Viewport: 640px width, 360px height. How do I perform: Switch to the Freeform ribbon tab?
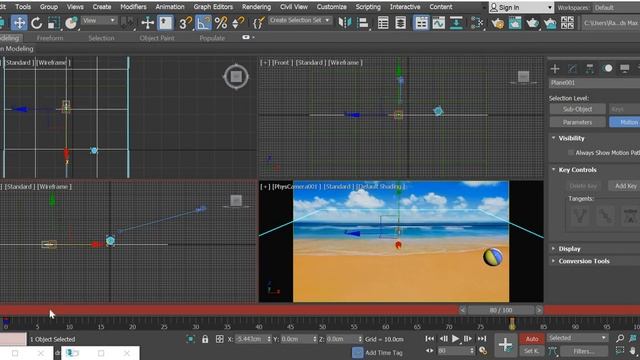pyautogui.click(x=50, y=38)
